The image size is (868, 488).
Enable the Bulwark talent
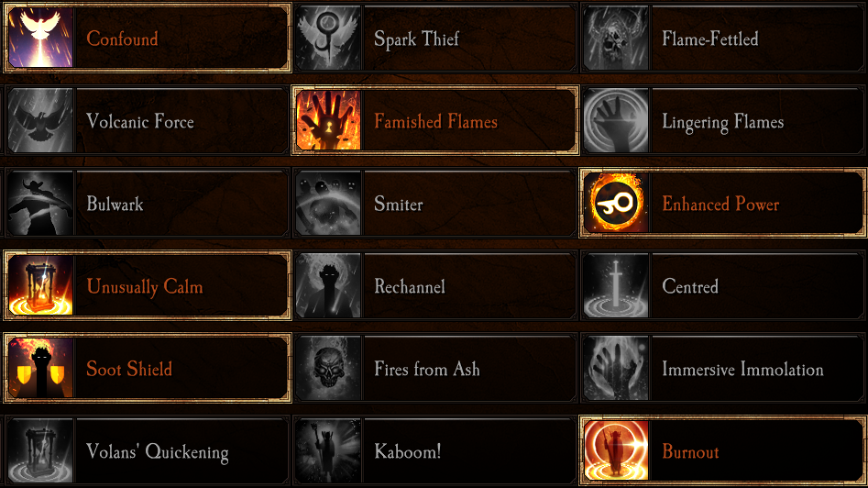[x=148, y=203]
